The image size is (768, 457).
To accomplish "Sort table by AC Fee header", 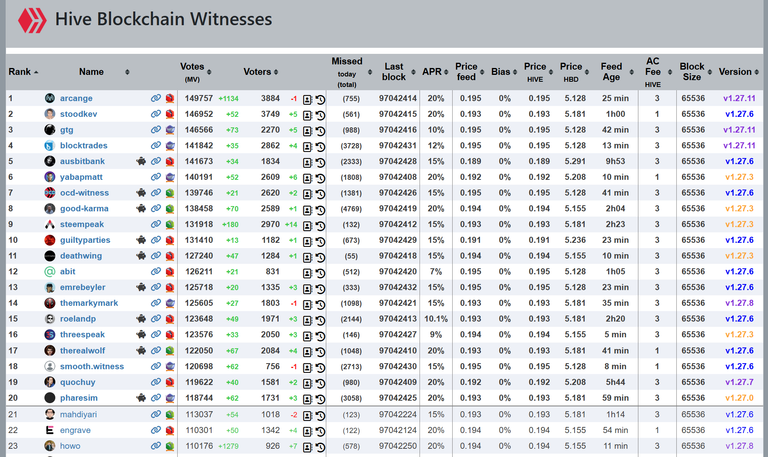I will click(x=657, y=72).
